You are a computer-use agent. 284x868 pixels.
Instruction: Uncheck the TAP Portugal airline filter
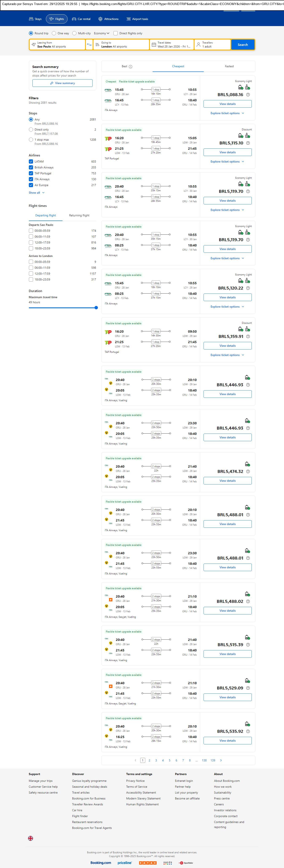tap(31, 173)
